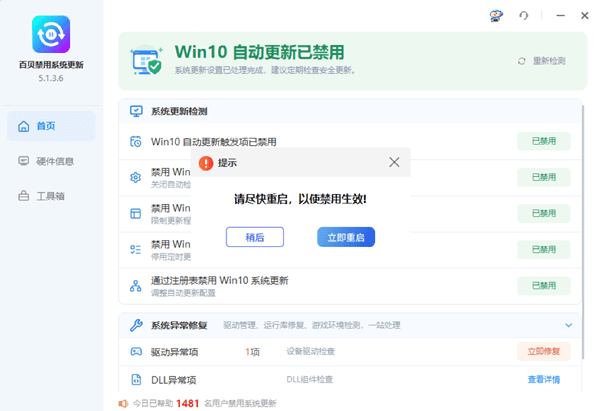
Task: Click the Win10 自动更新已禁用 heading
Action: [259, 52]
